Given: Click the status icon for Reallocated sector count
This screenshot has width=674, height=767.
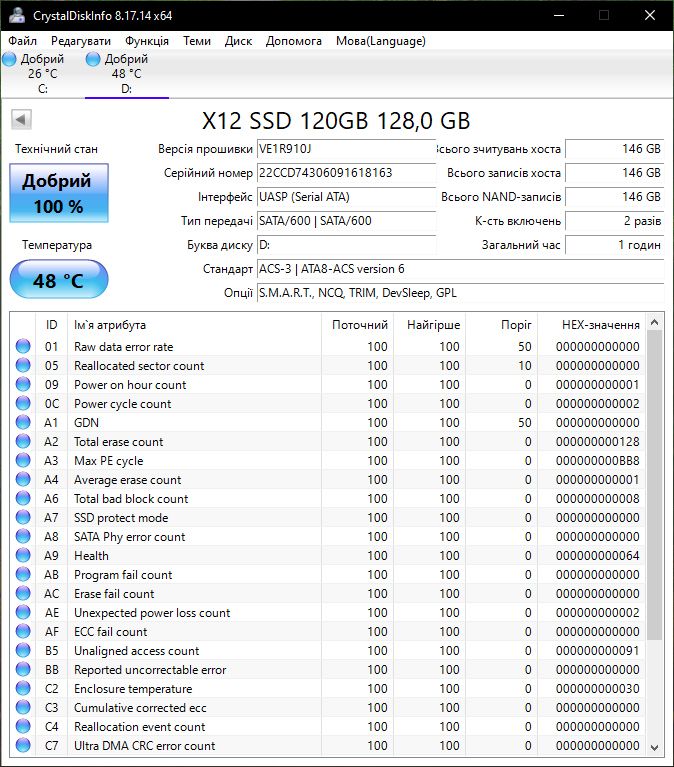Looking at the screenshot, I should point(23,365).
